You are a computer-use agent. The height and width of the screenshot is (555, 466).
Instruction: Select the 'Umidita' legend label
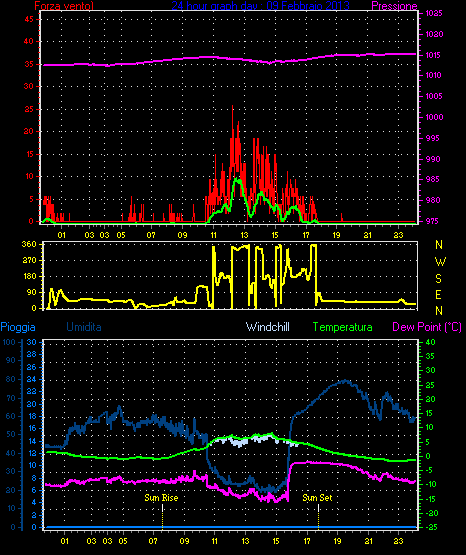pyautogui.click(x=84, y=327)
